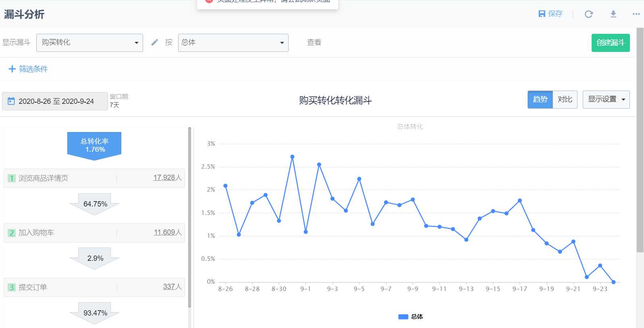
Task: Click the 保存 text link
Action: [x=555, y=14]
